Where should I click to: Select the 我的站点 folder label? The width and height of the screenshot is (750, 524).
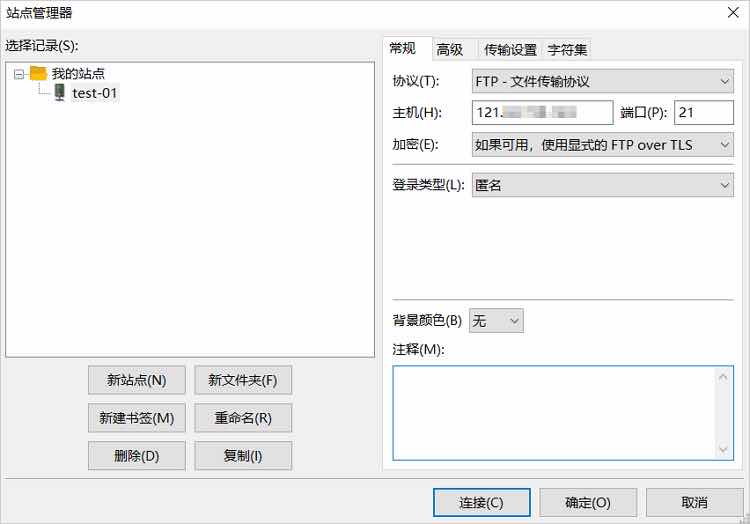coord(78,74)
